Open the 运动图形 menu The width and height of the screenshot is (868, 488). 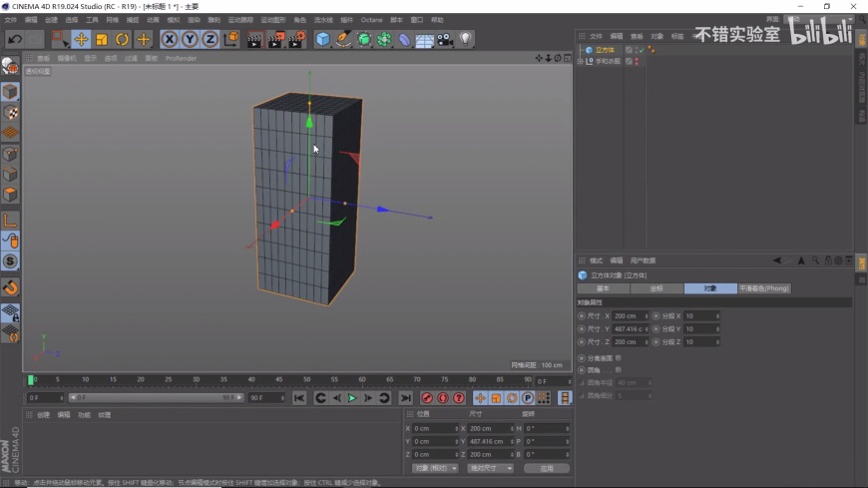(x=271, y=20)
